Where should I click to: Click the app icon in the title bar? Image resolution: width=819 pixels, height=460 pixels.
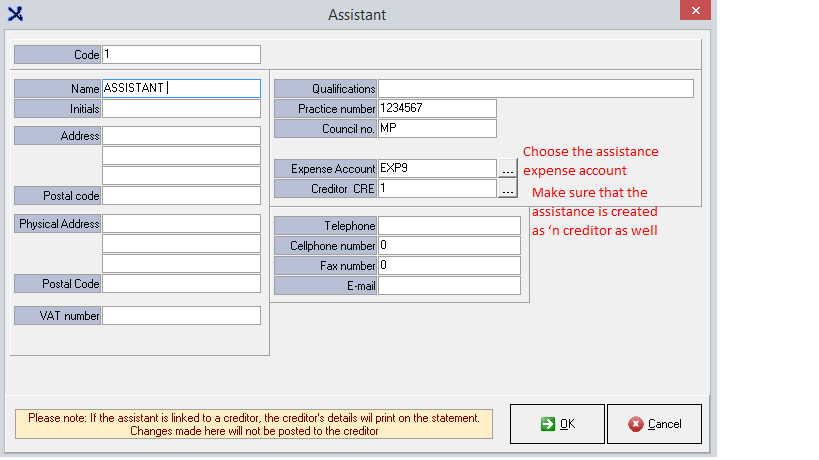[15, 14]
